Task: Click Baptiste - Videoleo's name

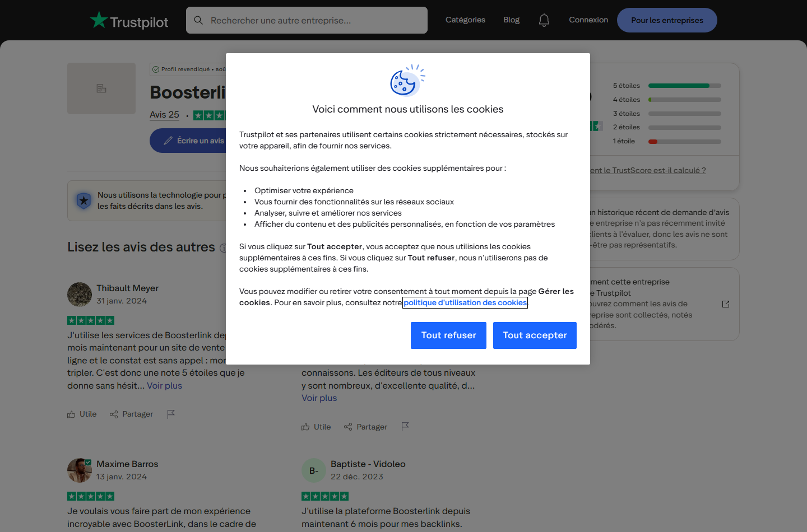Action: (368, 464)
